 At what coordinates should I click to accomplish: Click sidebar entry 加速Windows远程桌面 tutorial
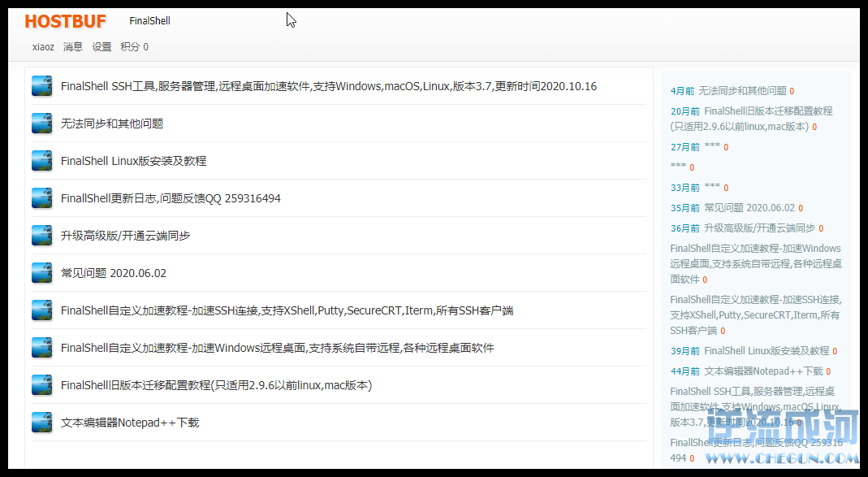(x=756, y=264)
